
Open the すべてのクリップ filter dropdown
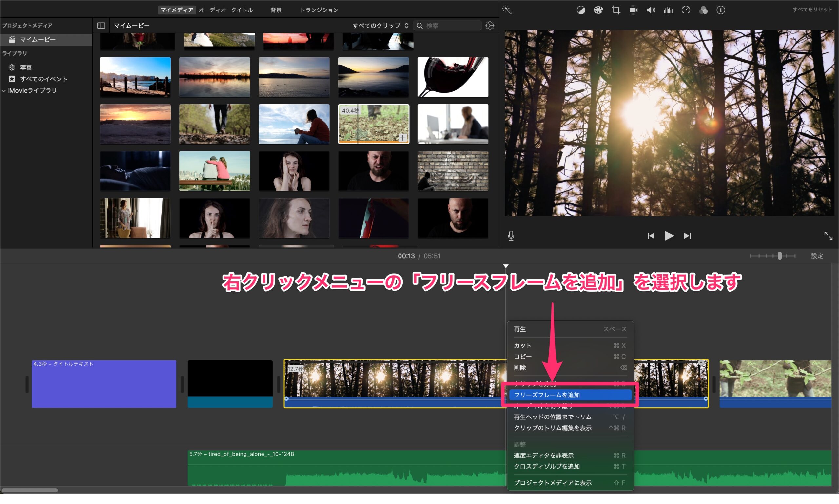(x=380, y=26)
